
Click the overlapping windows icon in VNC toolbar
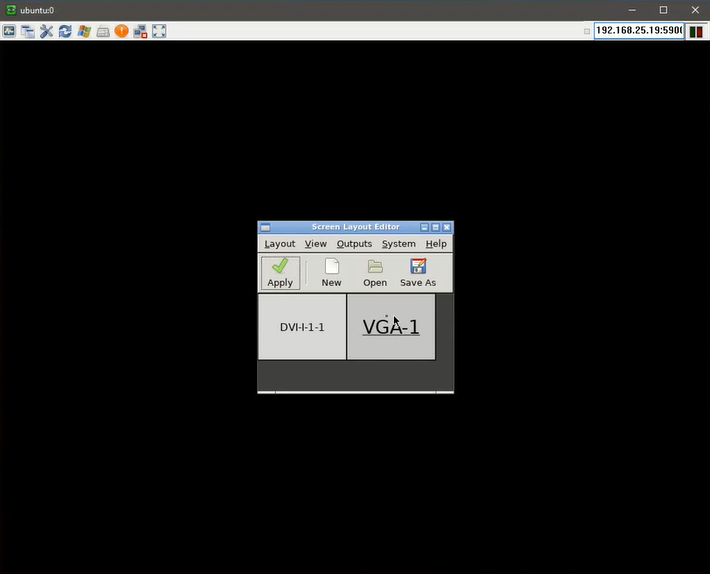[28, 31]
